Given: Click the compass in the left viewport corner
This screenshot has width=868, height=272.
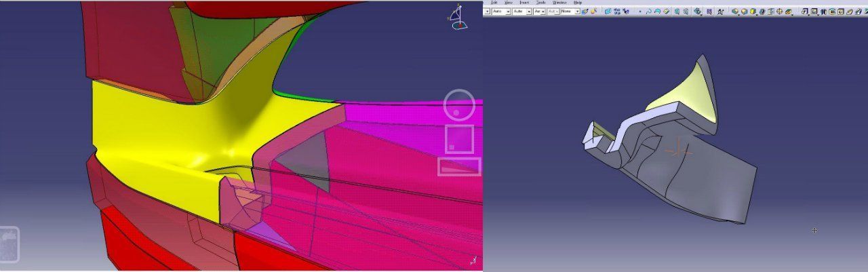Looking at the screenshot, I should point(458,17).
